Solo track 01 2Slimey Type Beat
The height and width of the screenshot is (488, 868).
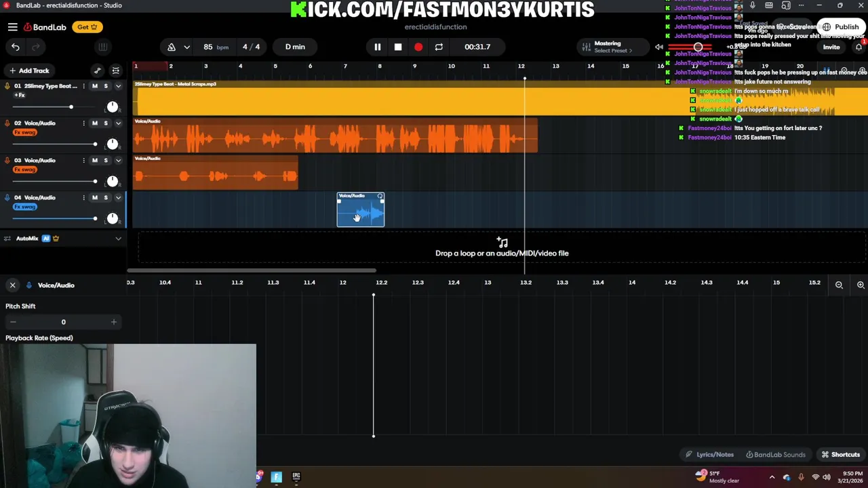pyautogui.click(x=106, y=86)
